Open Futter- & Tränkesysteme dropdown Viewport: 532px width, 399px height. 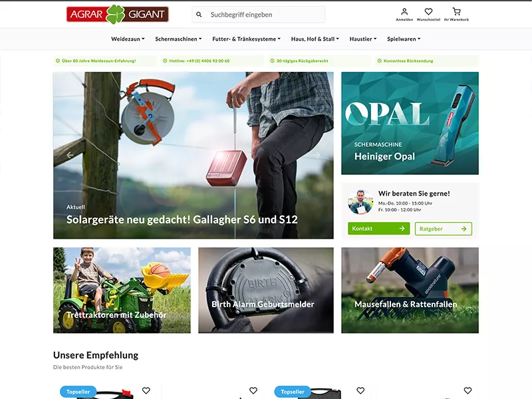[x=246, y=39]
